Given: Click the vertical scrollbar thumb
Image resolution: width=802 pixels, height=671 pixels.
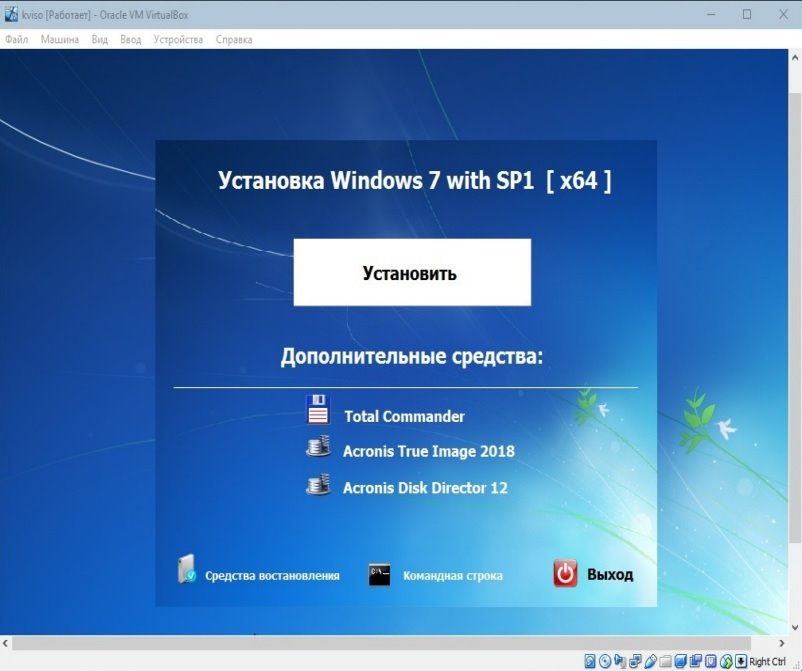Looking at the screenshot, I should pyautogui.click(x=795, y=317).
